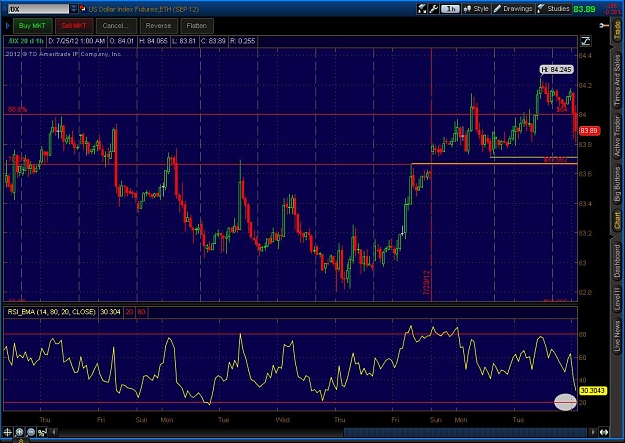
Task: Select the pan crosshair tool icon
Action: pyautogui.click(x=8, y=432)
